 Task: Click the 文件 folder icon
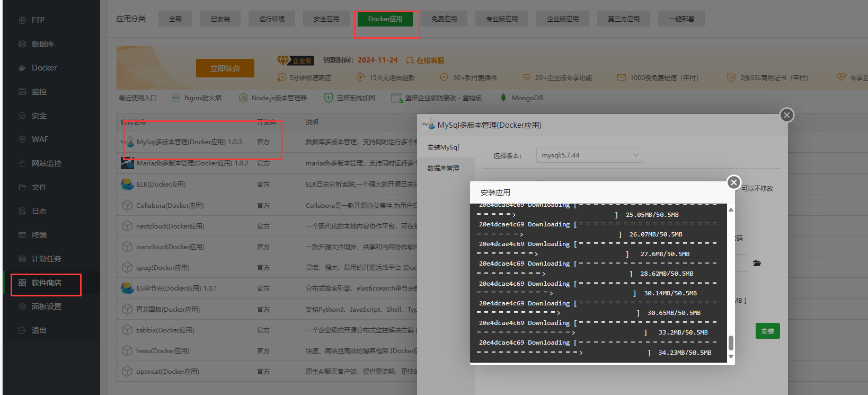point(22,187)
